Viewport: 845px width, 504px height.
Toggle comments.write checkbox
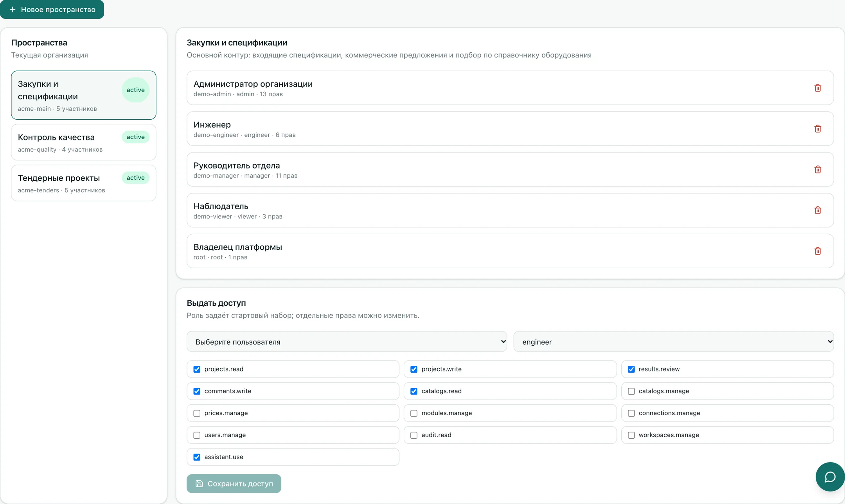[197, 391]
